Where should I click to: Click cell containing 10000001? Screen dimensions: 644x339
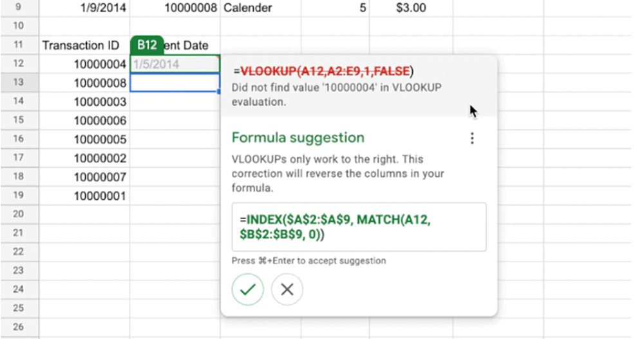tap(84, 196)
